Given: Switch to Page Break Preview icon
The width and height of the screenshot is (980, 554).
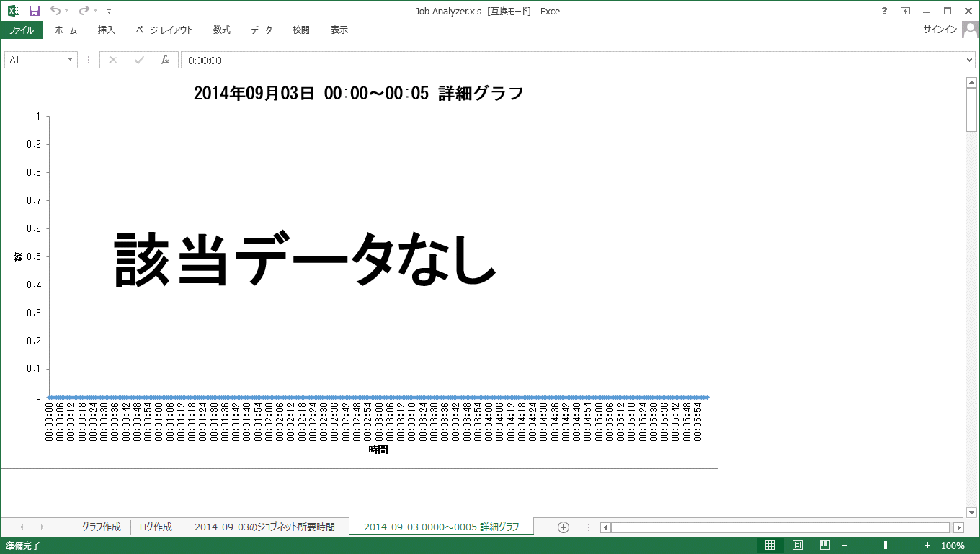Looking at the screenshot, I should point(825,545).
